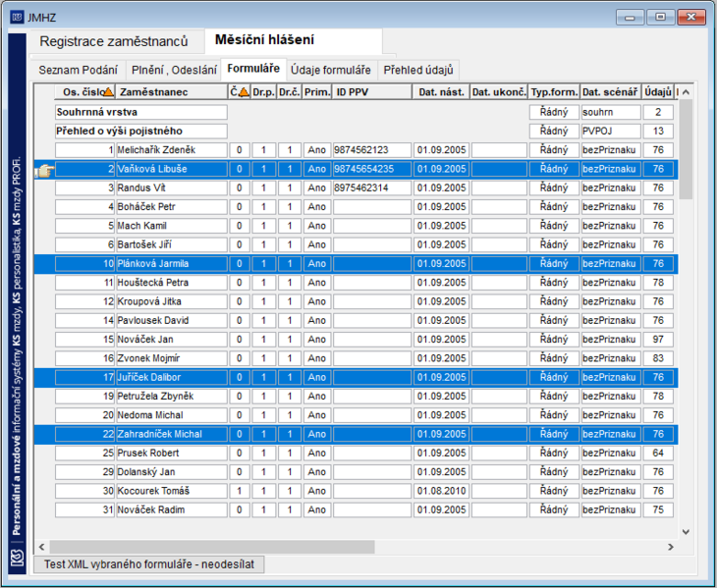Click Test XML vybraného formuláře - neodesílat button
The height and width of the screenshot is (588, 717).
tap(149, 564)
